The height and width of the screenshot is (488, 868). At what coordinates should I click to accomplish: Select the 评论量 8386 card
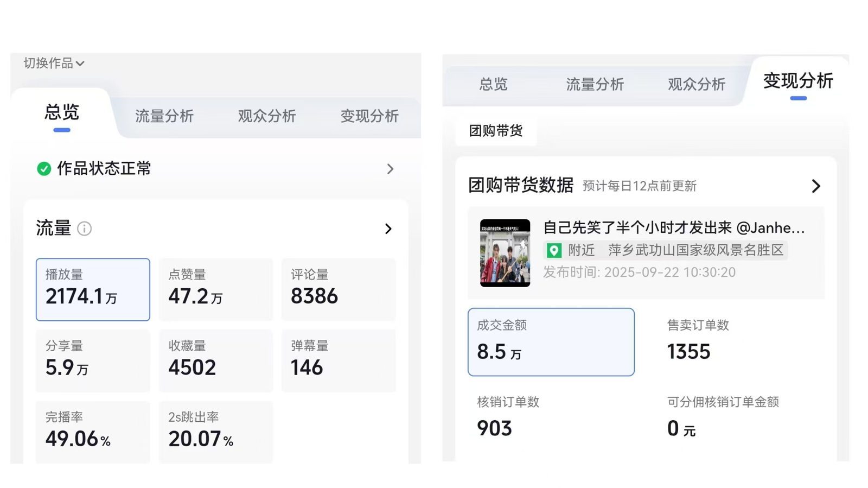click(x=339, y=289)
